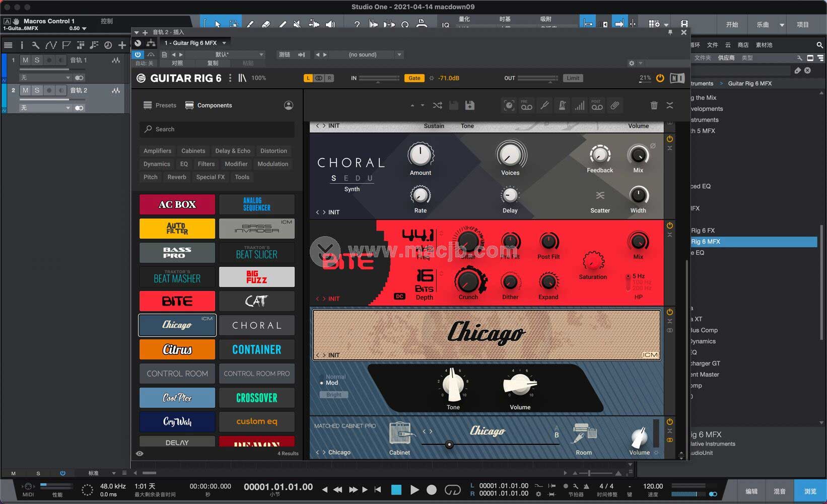Screen dimensions: 827x504
Task: Open the gear settings dropdown in insert header
Action: [x=635, y=63]
